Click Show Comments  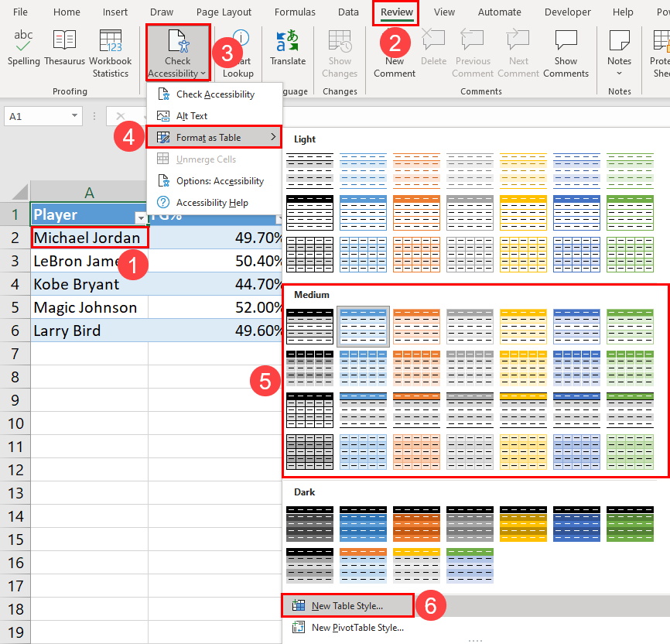(566, 53)
